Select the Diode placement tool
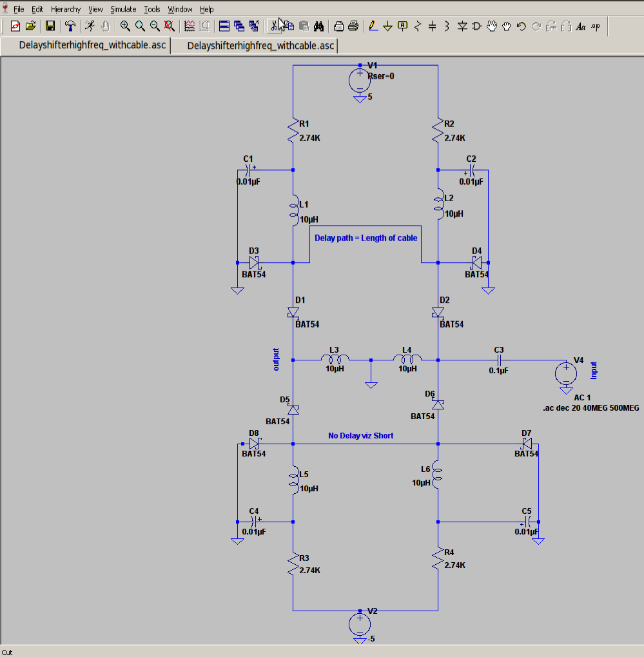The image size is (644, 657). (x=462, y=26)
